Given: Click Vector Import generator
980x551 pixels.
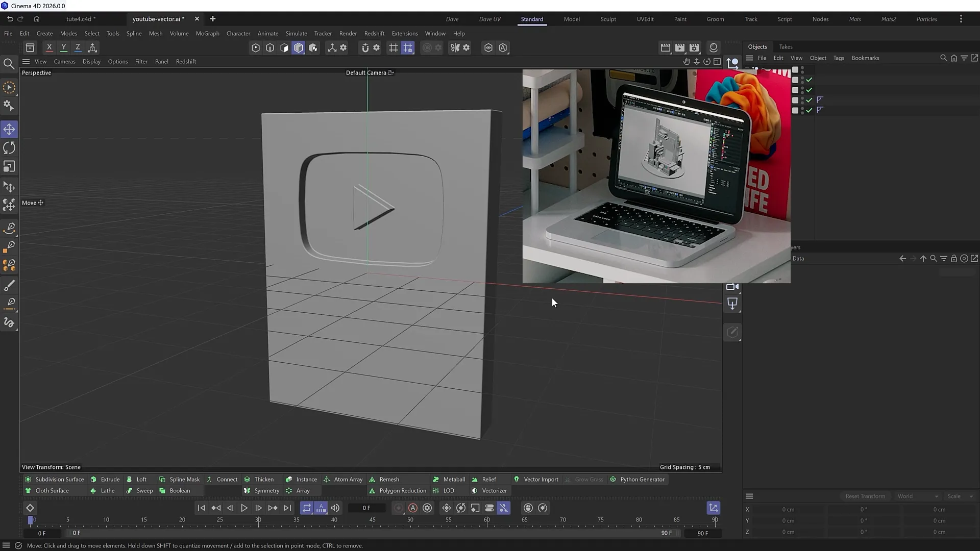Looking at the screenshot, I should coord(535,479).
